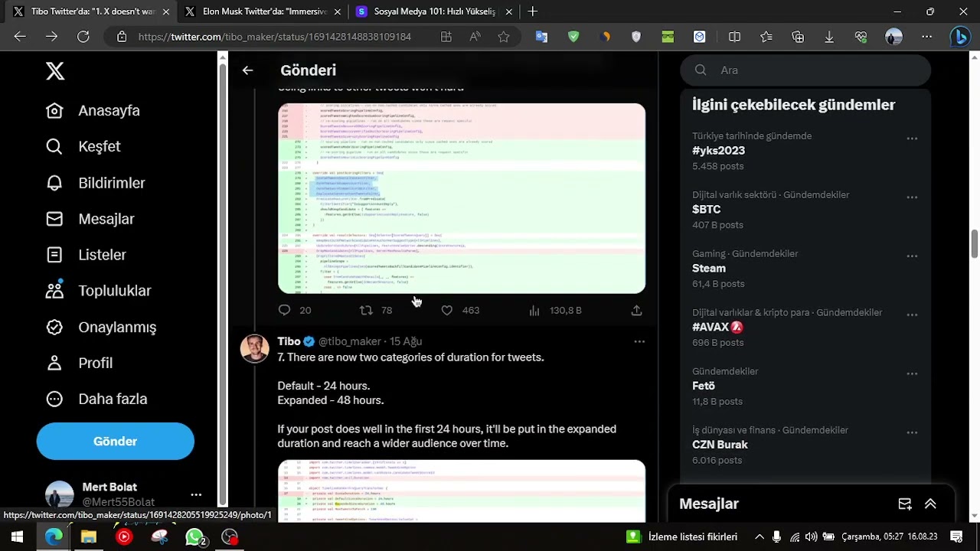
Task: Open Topluluklar communities in sidebar
Action: (x=98, y=291)
